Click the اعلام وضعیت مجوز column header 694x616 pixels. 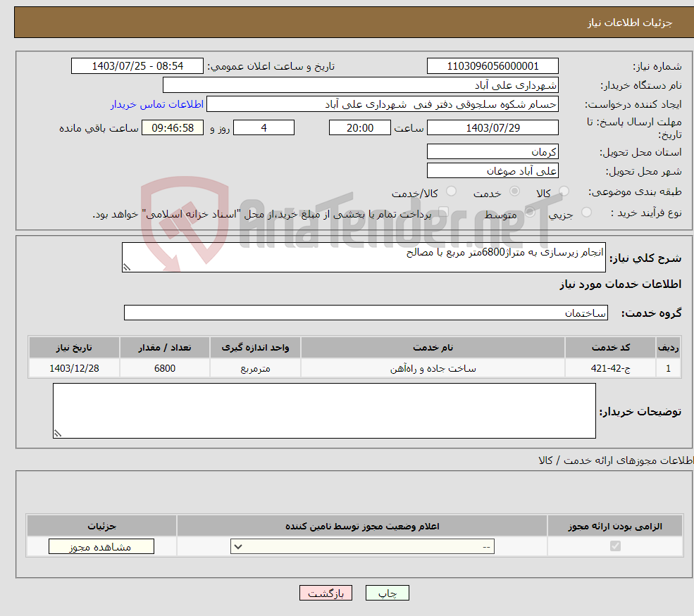(x=362, y=526)
